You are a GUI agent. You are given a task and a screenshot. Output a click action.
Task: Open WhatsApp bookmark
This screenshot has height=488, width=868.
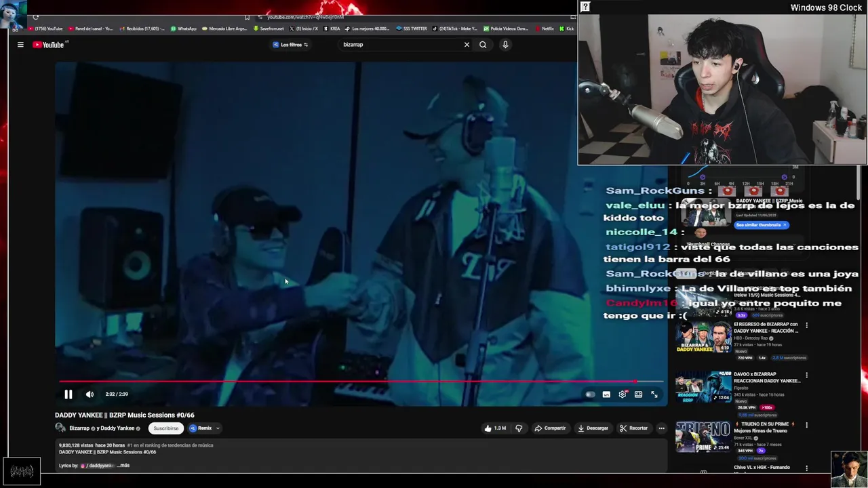[183, 28]
